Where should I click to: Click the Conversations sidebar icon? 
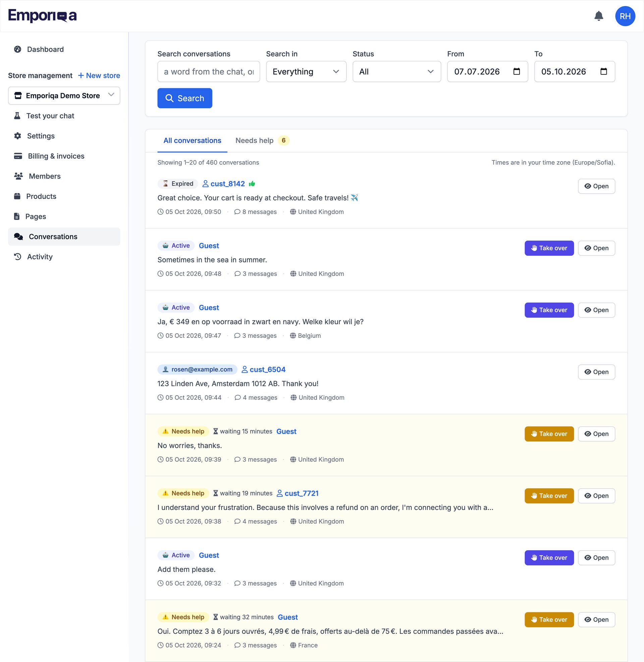(18, 237)
